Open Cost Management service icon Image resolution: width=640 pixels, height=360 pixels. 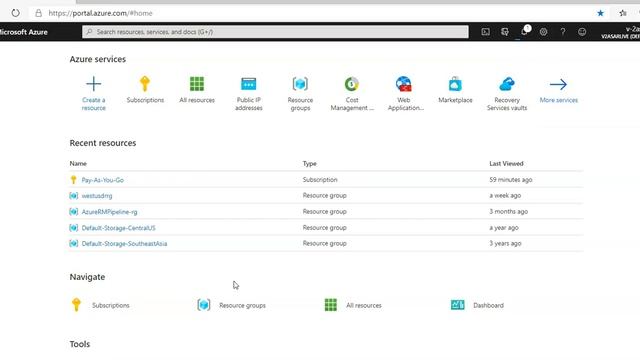[351, 84]
